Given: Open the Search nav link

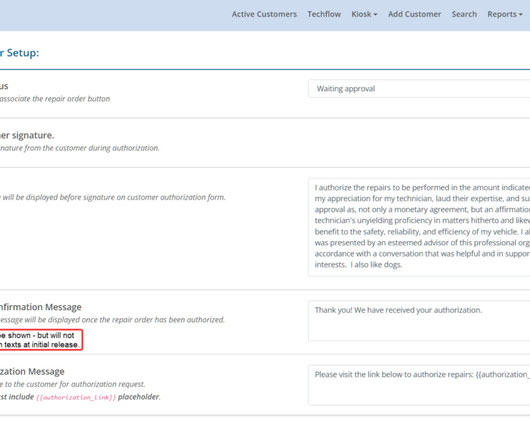Looking at the screenshot, I should pos(464,14).
